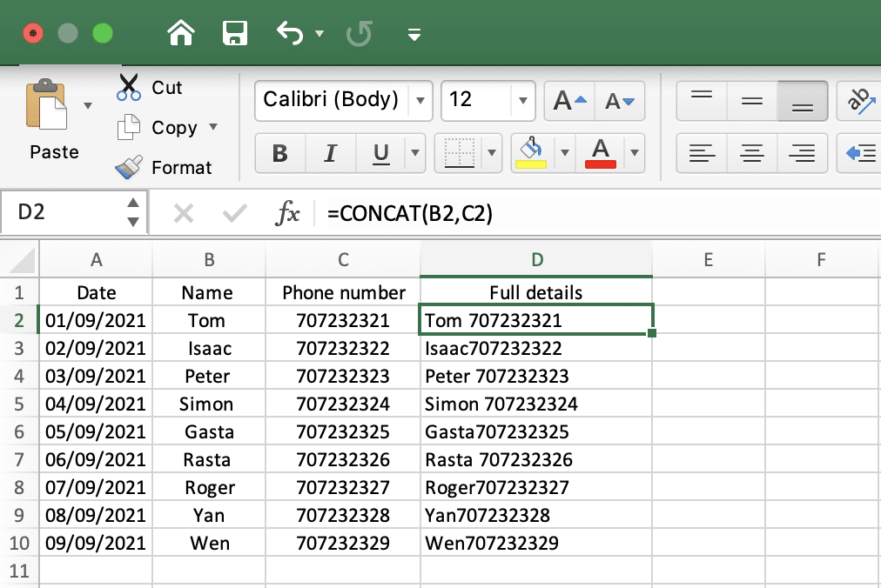Viewport: 881px width, 588px height.
Task: Select the name cell Simon
Action: pyautogui.click(x=209, y=404)
